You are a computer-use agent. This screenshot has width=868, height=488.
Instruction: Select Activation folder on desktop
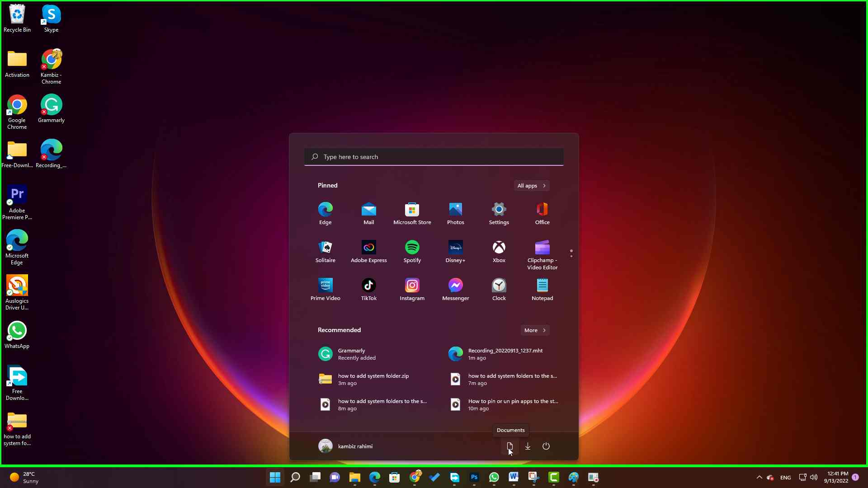pyautogui.click(x=17, y=64)
